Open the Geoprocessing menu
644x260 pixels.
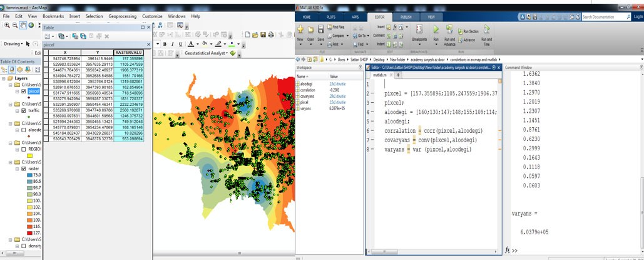coord(123,16)
